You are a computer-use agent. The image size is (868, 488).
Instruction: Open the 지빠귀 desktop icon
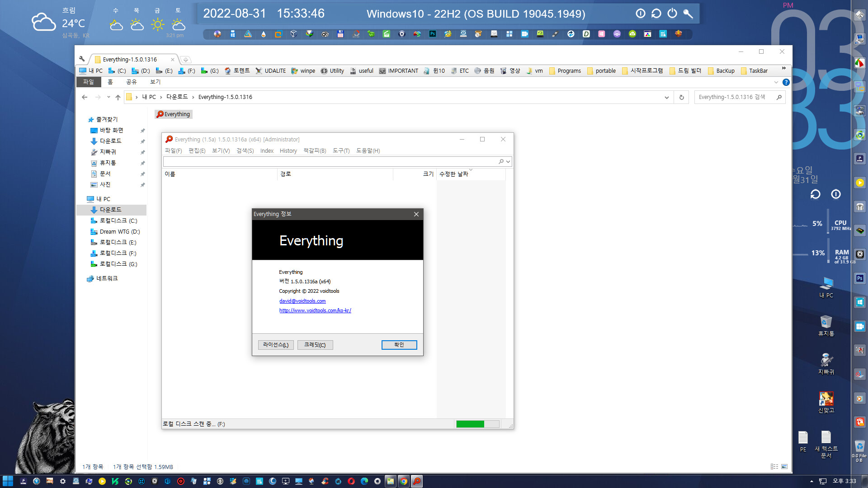826,364
